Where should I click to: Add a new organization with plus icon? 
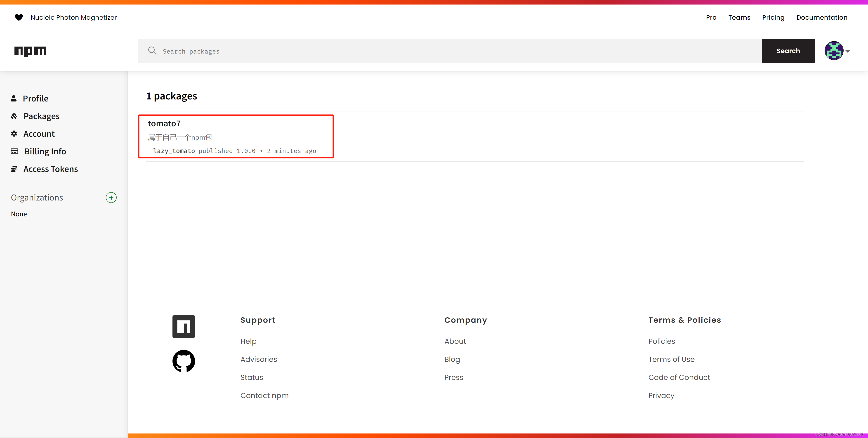point(111,198)
